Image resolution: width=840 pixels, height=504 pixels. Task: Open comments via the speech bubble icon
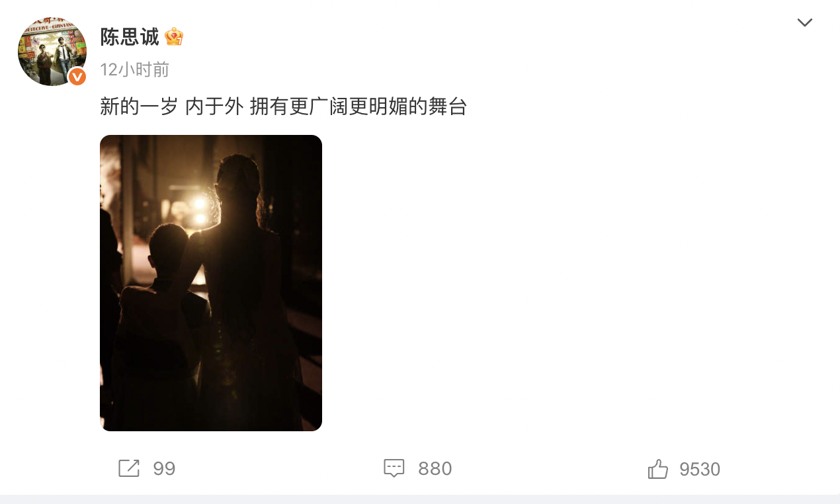coord(394,468)
